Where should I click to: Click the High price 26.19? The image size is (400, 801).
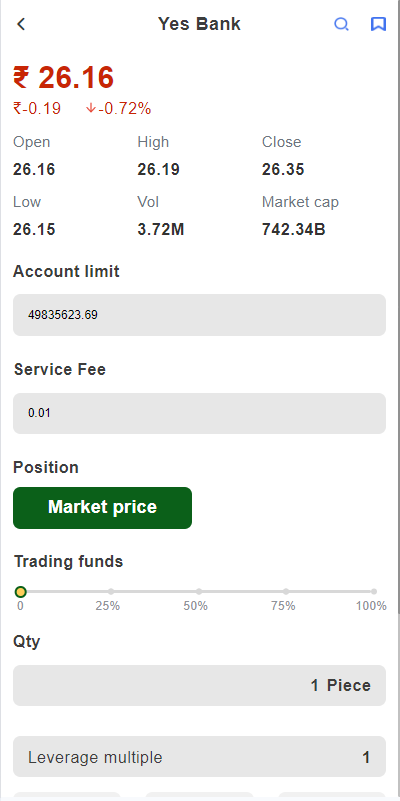tap(158, 170)
